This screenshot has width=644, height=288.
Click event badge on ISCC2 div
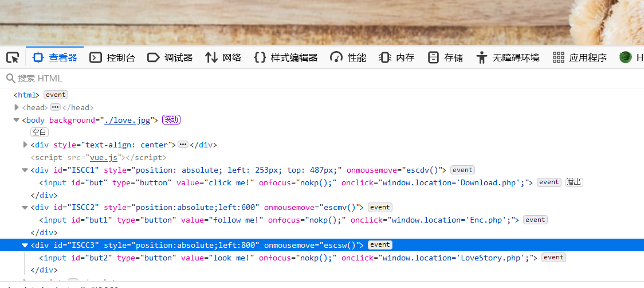point(380,207)
